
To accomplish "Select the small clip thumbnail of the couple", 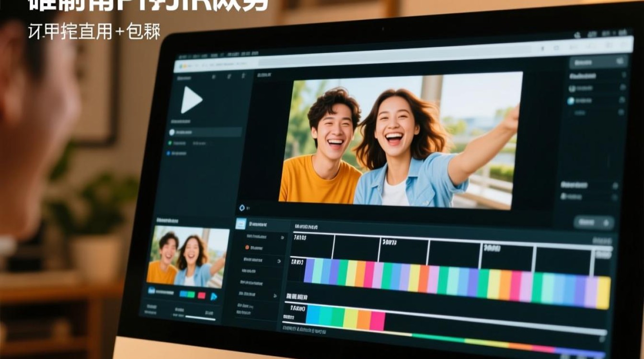I will pyautogui.click(x=187, y=257).
